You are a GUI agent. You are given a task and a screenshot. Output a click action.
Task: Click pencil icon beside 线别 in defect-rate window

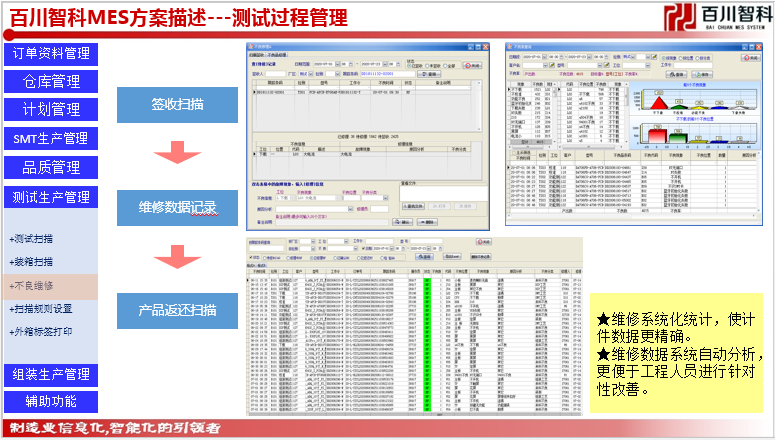coord(654,57)
